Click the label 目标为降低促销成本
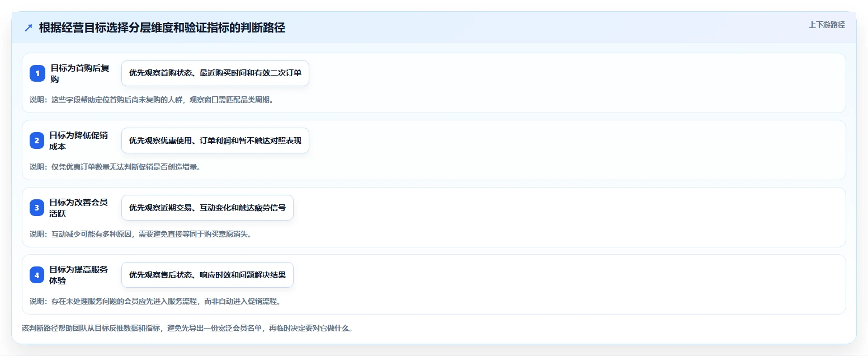This screenshot has width=868, height=356. (x=79, y=140)
